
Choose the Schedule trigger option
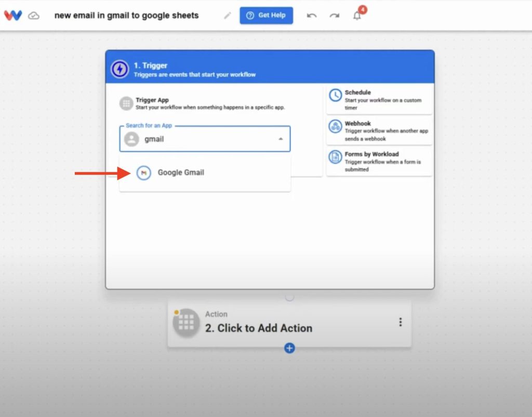coord(379,100)
